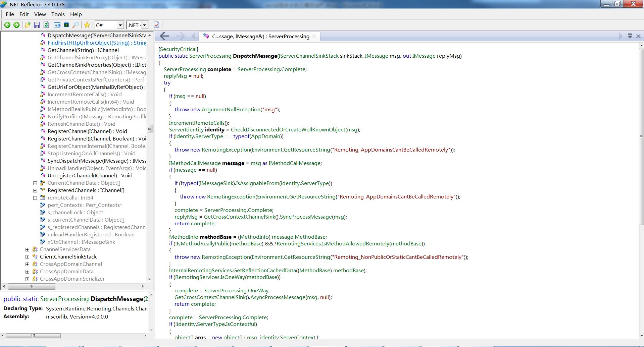The image size is (644, 347).
Task: Click the FindFirstHttpUrlForObject link in tree
Action: (97, 43)
